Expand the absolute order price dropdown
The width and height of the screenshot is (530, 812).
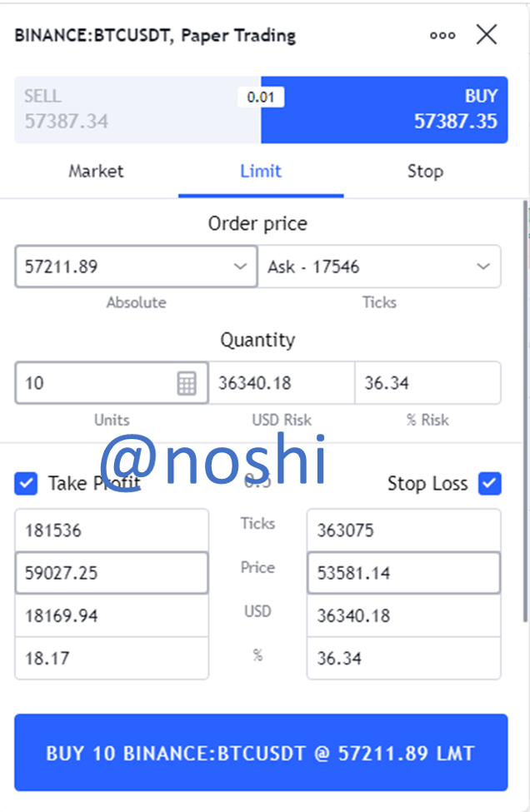click(x=240, y=267)
